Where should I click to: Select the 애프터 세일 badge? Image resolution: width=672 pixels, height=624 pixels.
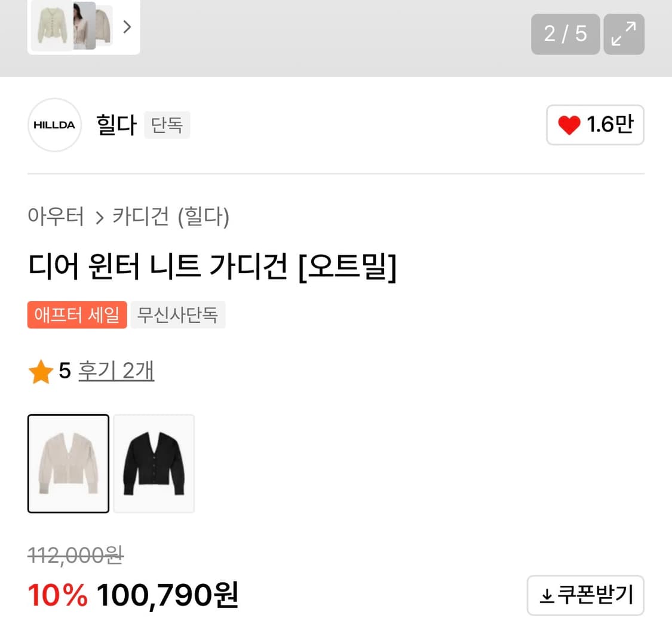pos(77,315)
